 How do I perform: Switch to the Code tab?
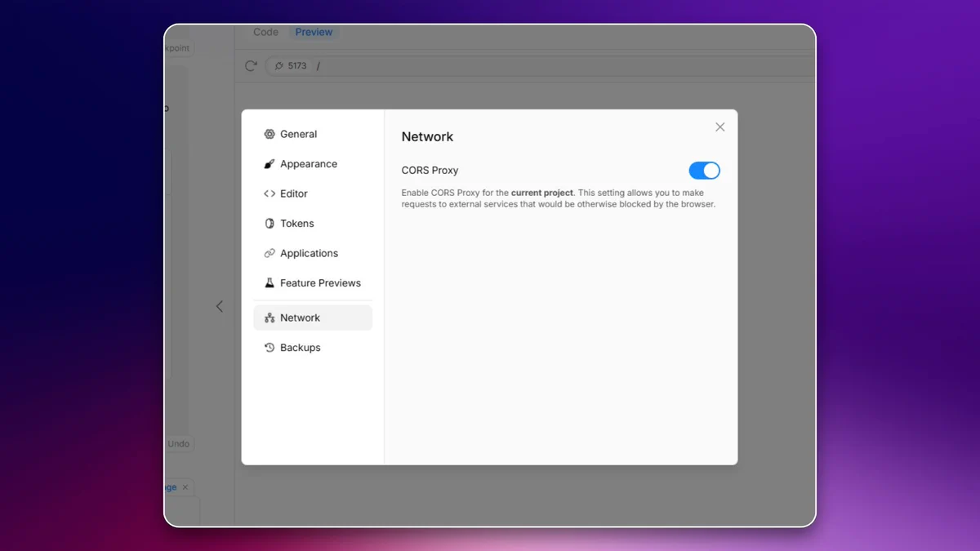(265, 32)
